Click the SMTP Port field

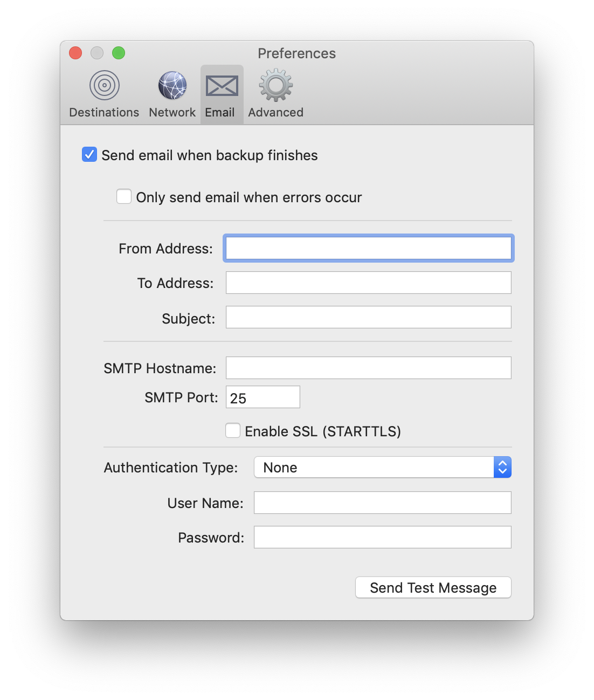click(263, 397)
